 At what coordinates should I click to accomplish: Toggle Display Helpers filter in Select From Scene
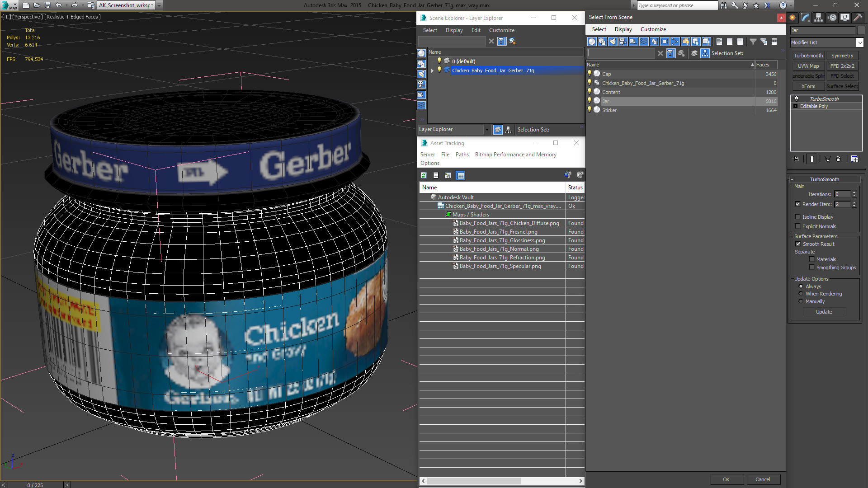[x=633, y=42]
